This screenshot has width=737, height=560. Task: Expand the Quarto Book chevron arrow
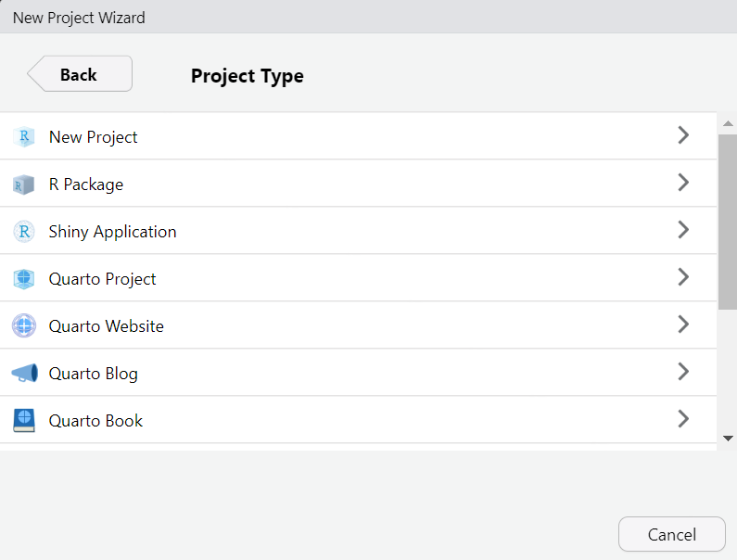tap(683, 419)
